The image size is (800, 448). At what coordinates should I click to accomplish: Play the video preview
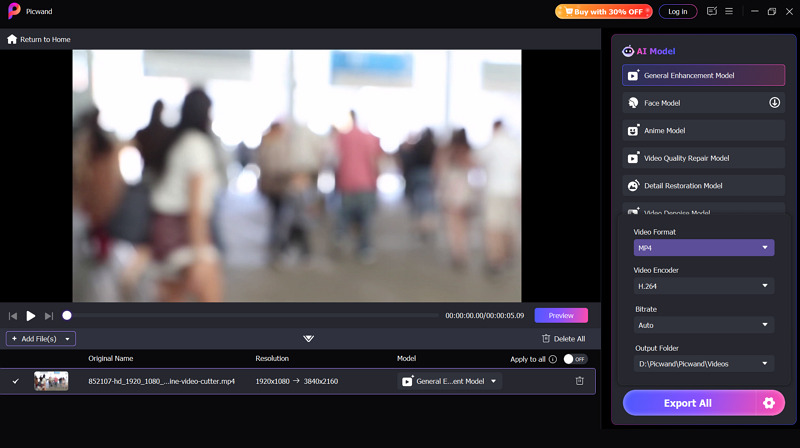click(x=31, y=315)
